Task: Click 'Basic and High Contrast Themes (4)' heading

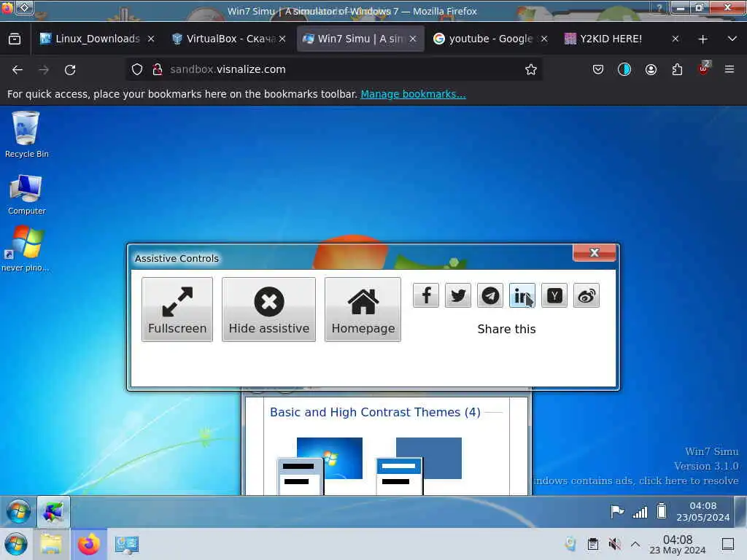Action: point(375,413)
